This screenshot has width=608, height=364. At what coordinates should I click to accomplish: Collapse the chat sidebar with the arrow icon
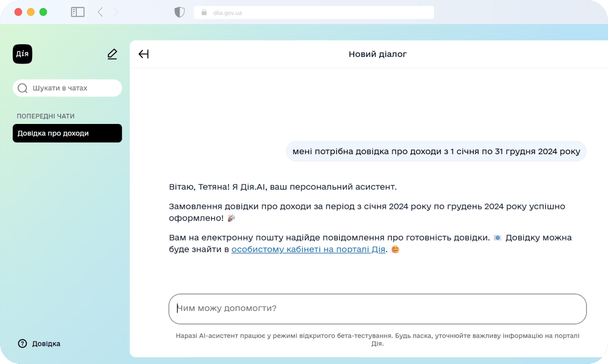144,54
